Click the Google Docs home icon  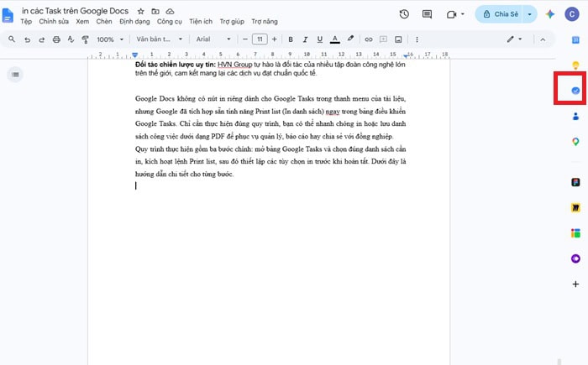pos(8,16)
